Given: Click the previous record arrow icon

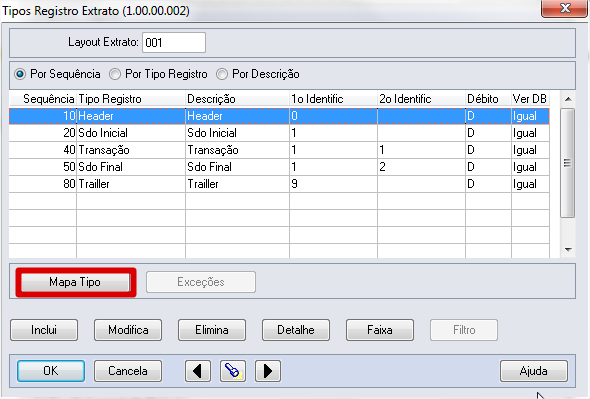Looking at the screenshot, I should coord(198,371).
